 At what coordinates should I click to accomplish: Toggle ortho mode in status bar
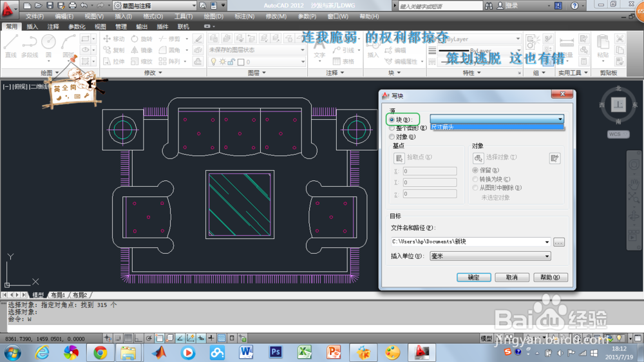tap(138, 338)
